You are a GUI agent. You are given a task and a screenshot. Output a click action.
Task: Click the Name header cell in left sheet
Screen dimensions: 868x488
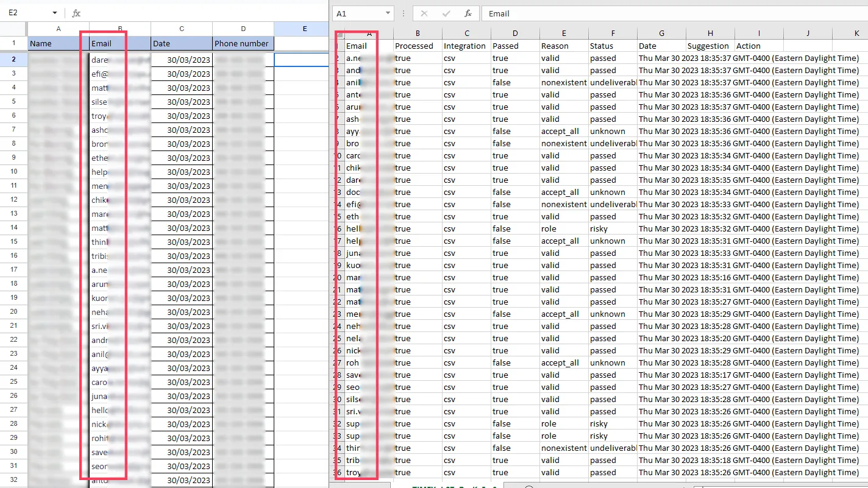(x=59, y=43)
